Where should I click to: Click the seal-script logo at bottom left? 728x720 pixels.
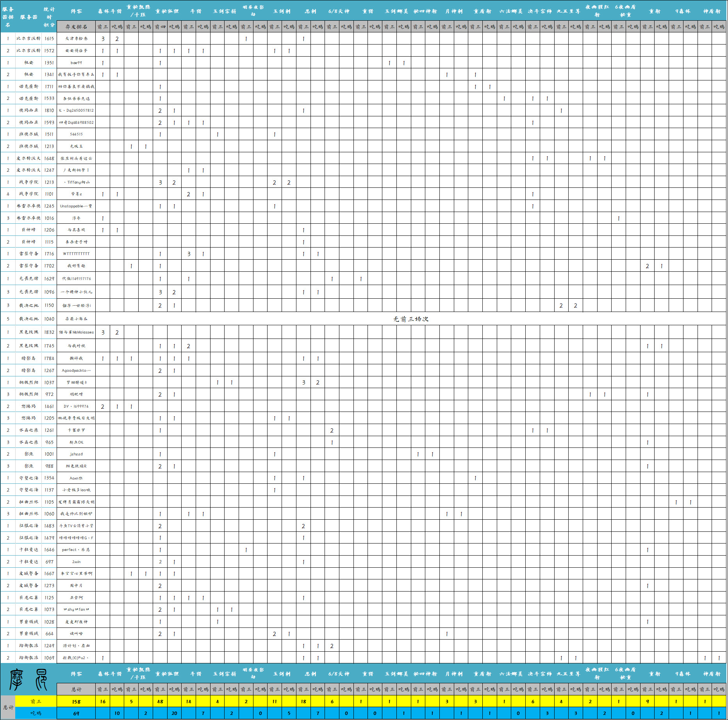tap(29, 679)
